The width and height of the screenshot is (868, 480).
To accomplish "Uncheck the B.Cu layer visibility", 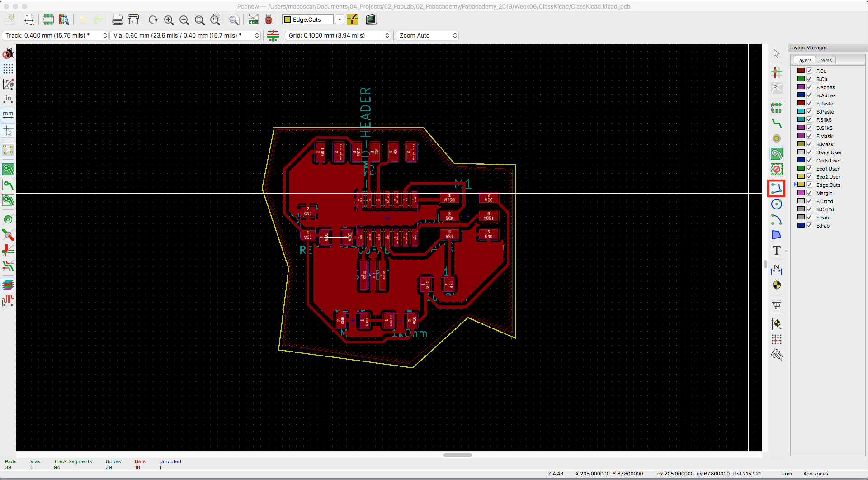I will [809, 79].
